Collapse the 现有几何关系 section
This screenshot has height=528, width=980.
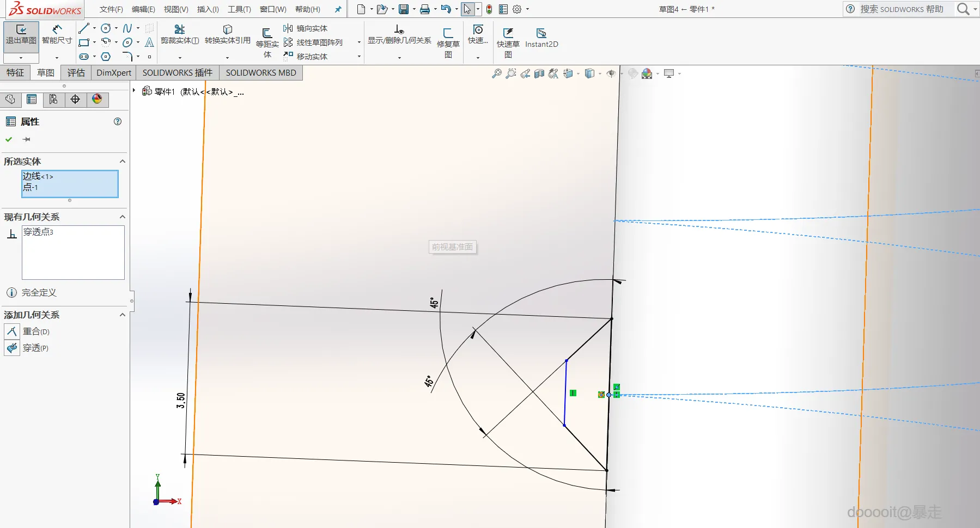(123, 217)
